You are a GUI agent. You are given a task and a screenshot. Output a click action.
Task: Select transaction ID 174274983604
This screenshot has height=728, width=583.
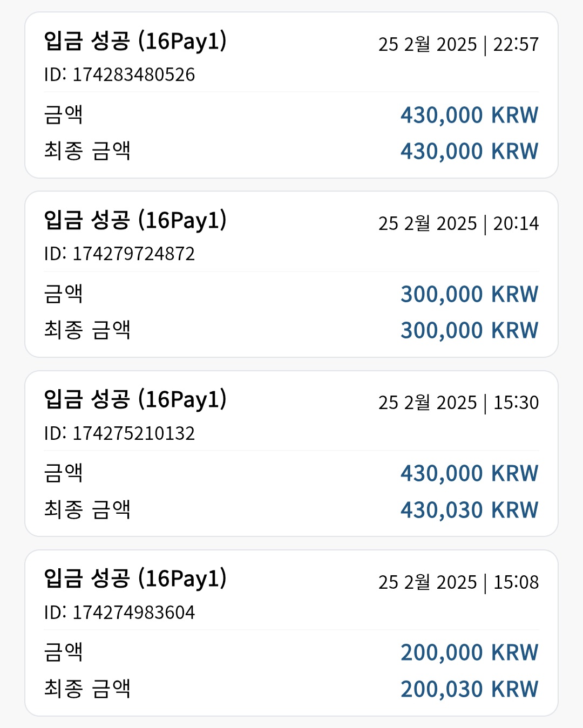(119, 613)
